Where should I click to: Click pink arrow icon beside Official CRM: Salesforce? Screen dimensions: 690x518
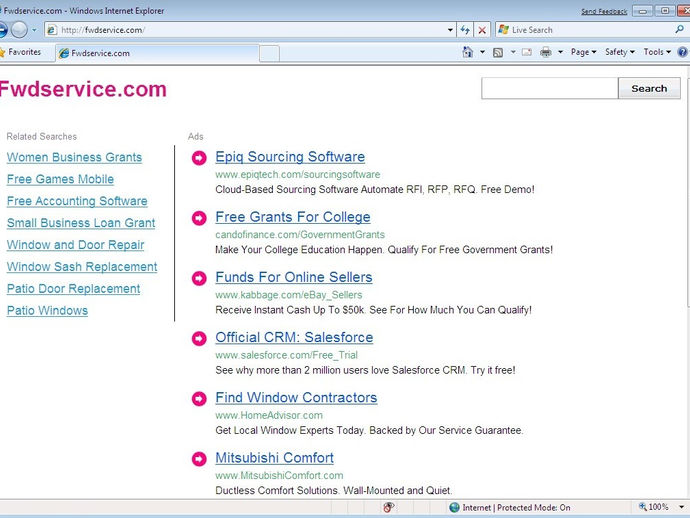coord(199,338)
